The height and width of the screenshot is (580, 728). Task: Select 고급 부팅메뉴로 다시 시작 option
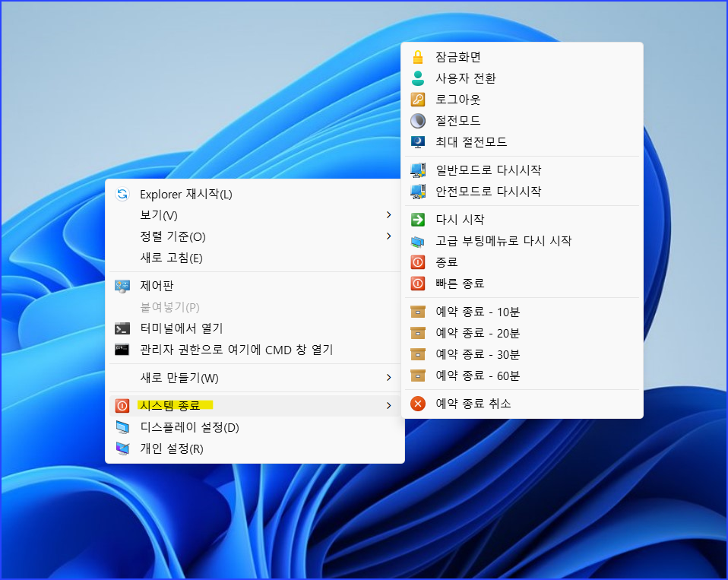(x=522, y=241)
